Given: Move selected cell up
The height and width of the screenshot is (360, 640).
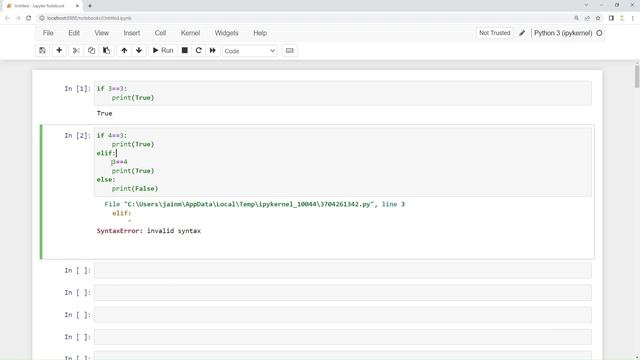Looking at the screenshot, I should tap(124, 51).
